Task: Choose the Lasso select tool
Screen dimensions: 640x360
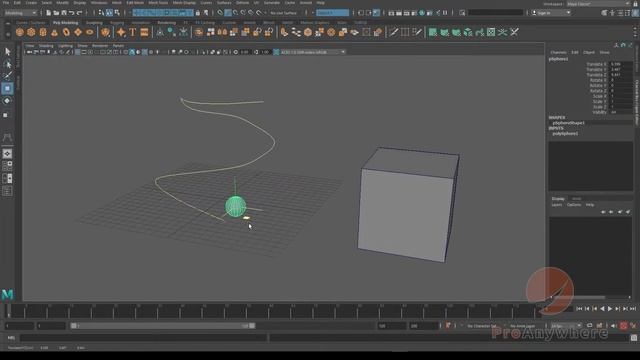Action: (7, 64)
